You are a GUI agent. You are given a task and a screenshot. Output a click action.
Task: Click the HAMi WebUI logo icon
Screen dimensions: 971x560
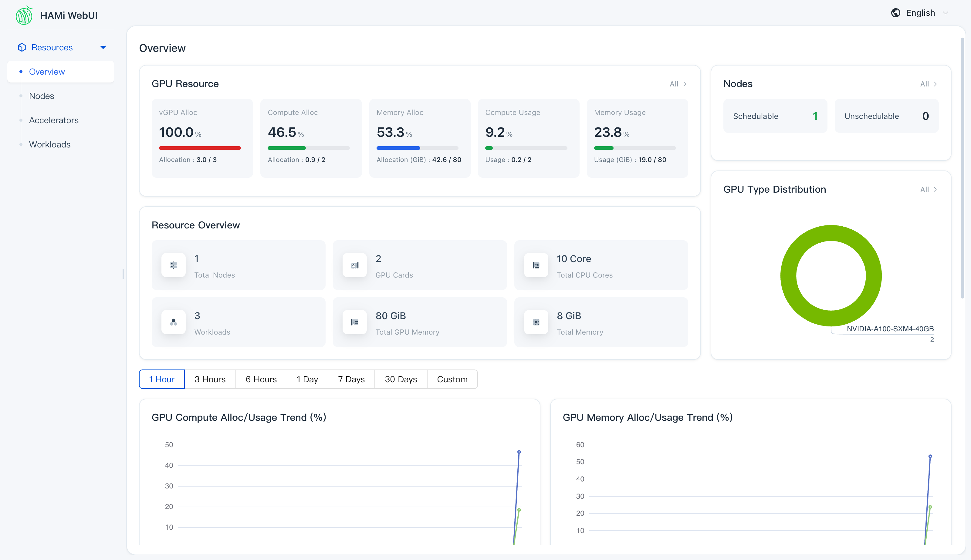[24, 15]
